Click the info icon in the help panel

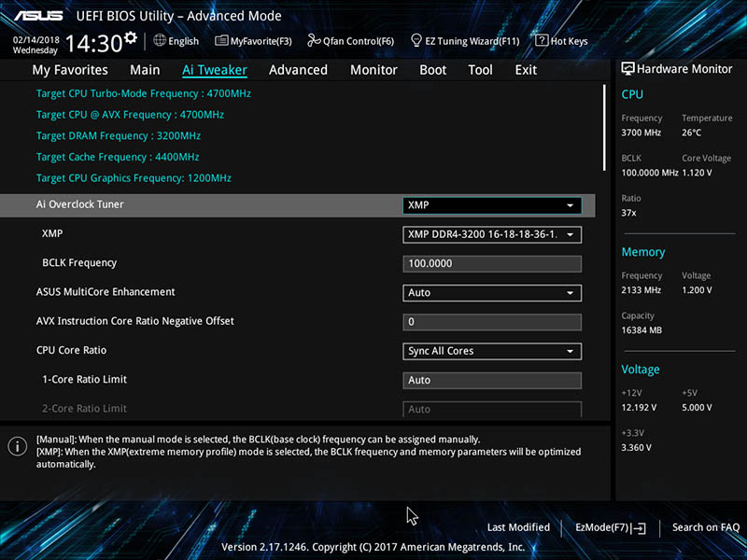click(17, 446)
